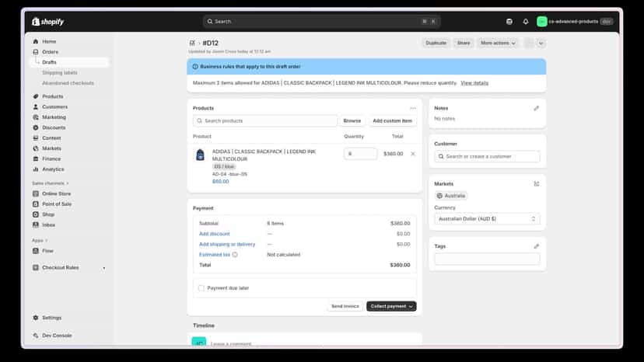Edit tags with the pencil icon
Viewport: 644px width, 362px height.
(x=537, y=246)
